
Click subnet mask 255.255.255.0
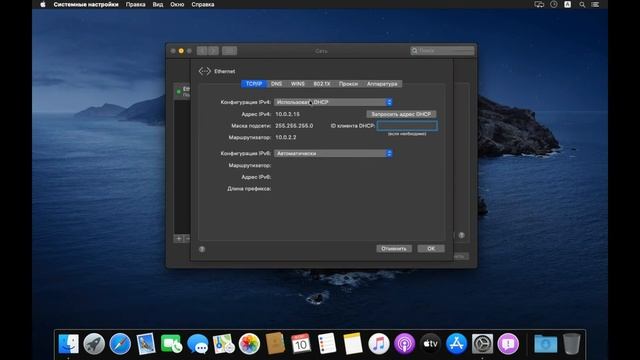[294, 126]
